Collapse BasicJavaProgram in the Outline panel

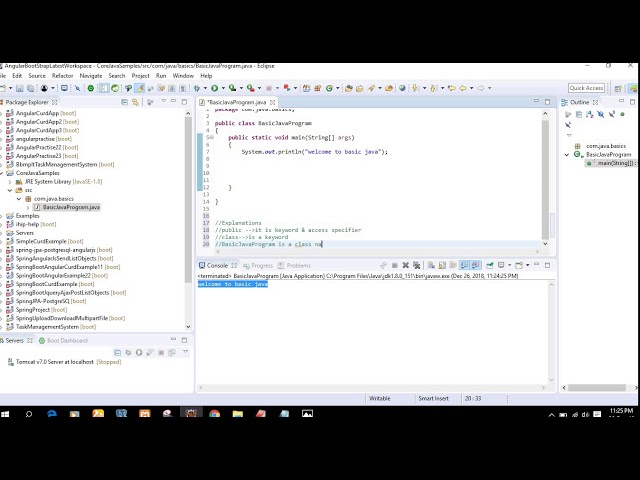click(x=567, y=155)
